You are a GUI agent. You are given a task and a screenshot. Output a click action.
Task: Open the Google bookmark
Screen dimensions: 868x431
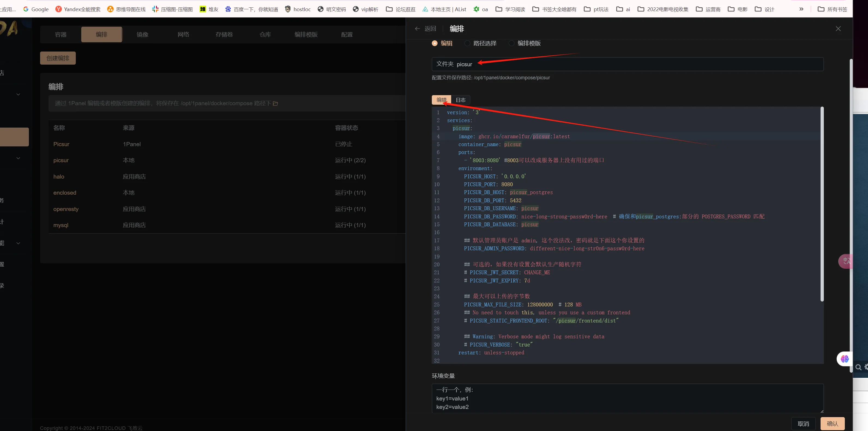[36, 9]
